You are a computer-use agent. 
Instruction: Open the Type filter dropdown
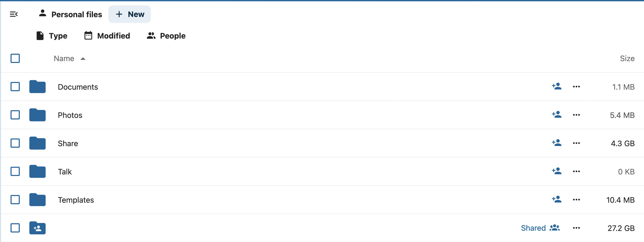[52, 36]
